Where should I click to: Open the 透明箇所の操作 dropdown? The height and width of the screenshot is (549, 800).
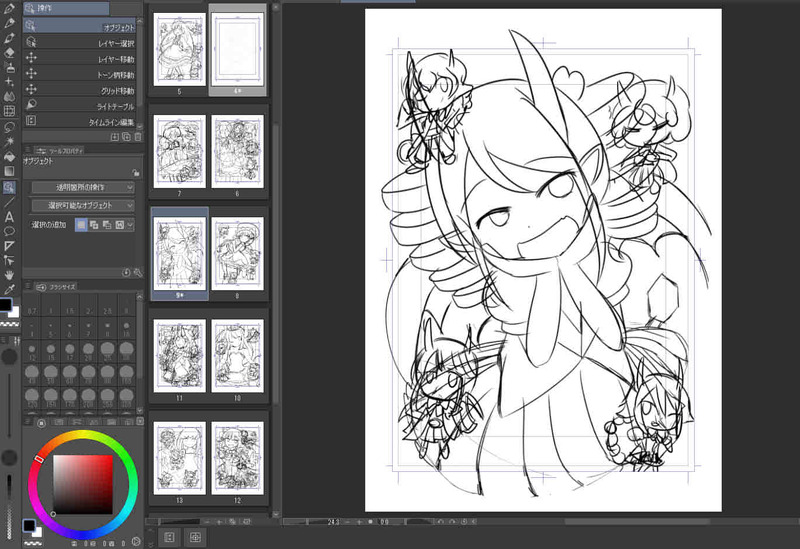pyautogui.click(x=83, y=188)
